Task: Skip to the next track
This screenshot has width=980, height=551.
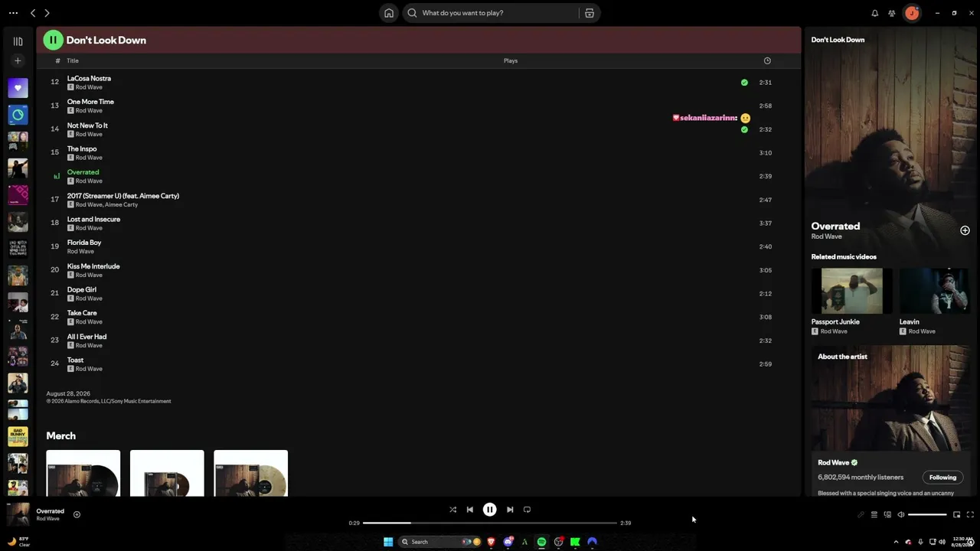Action: (510, 510)
